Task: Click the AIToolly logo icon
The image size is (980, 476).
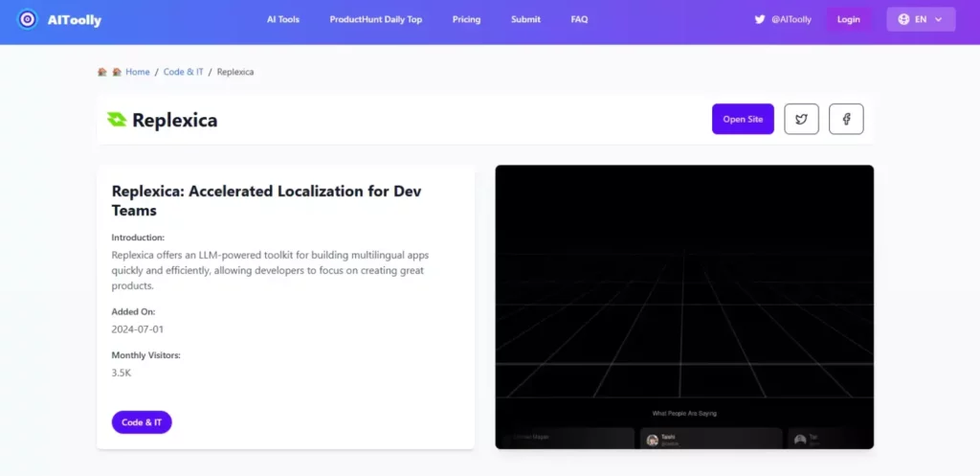Action: point(28,19)
